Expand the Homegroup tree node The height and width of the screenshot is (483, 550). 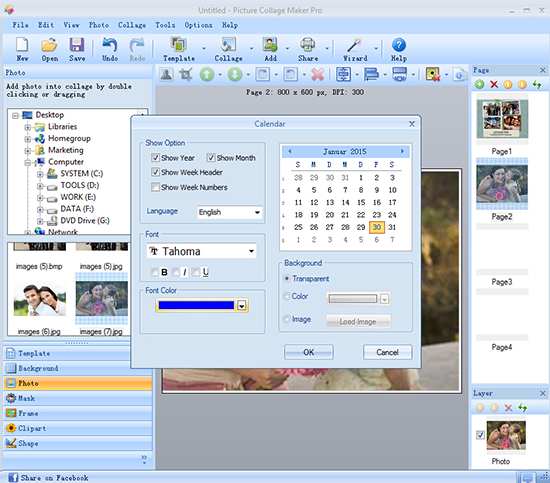tap(28, 139)
